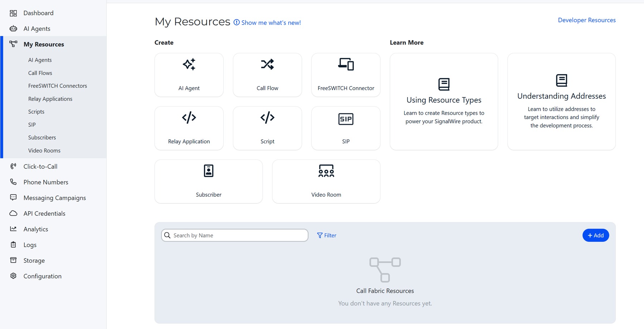The height and width of the screenshot is (329, 644).
Task: Click the Storage archive box icon
Action: pos(13,260)
